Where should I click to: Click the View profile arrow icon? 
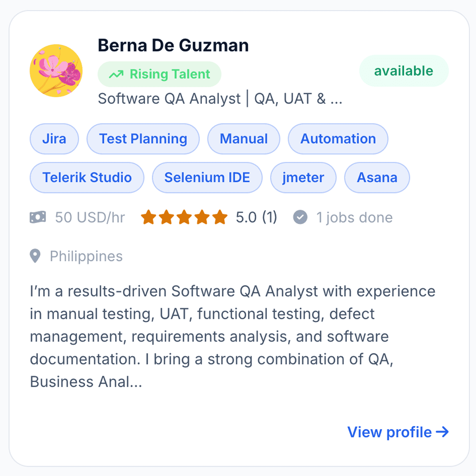pos(442,432)
